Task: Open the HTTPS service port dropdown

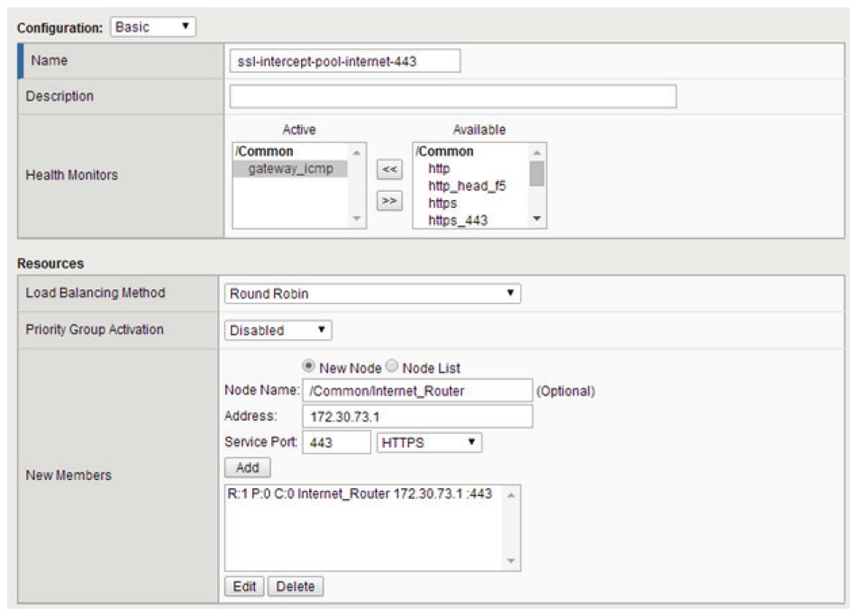Action: (429, 442)
